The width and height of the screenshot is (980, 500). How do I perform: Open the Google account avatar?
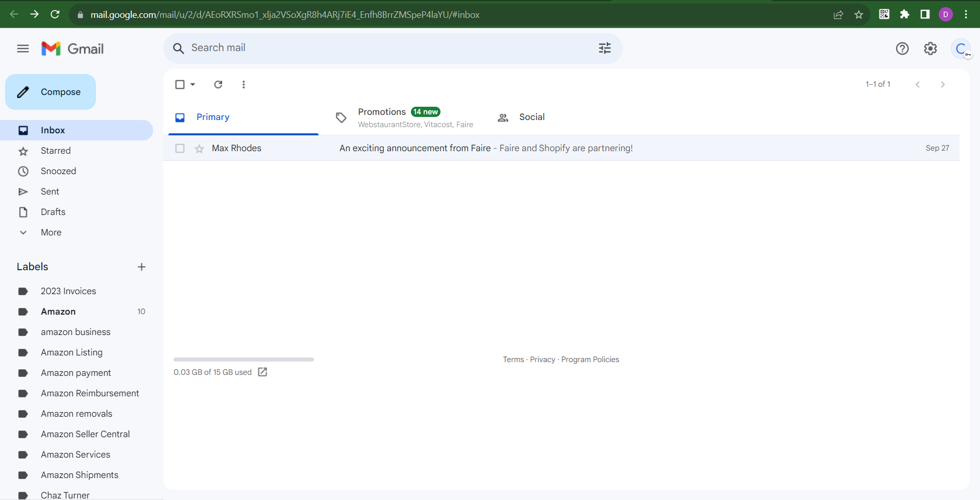click(961, 49)
